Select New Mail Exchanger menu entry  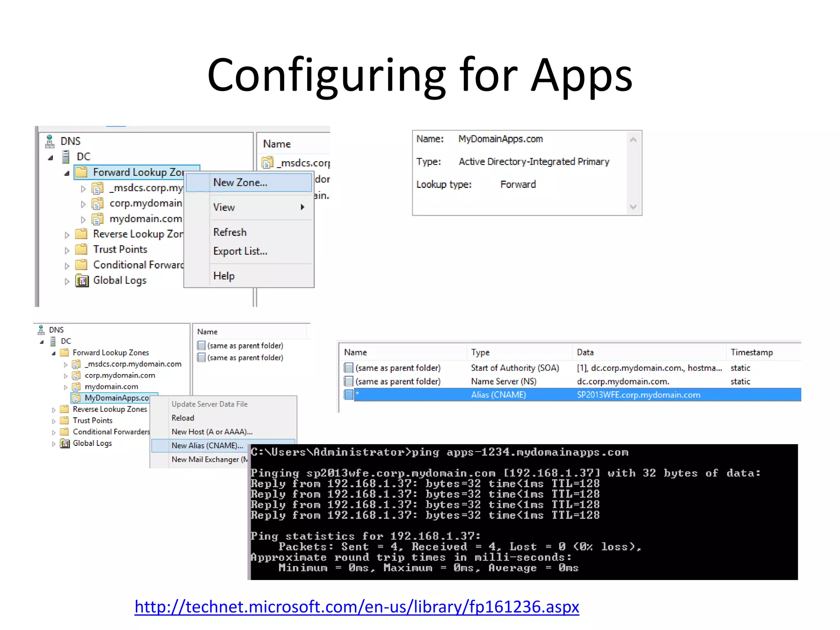point(201,459)
